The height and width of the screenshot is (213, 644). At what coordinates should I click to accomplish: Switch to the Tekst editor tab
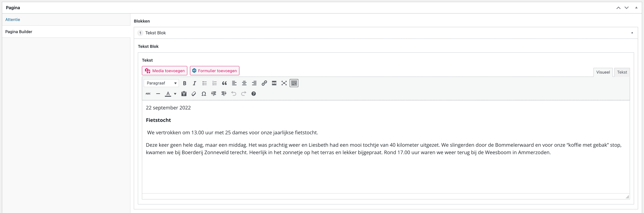point(622,72)
